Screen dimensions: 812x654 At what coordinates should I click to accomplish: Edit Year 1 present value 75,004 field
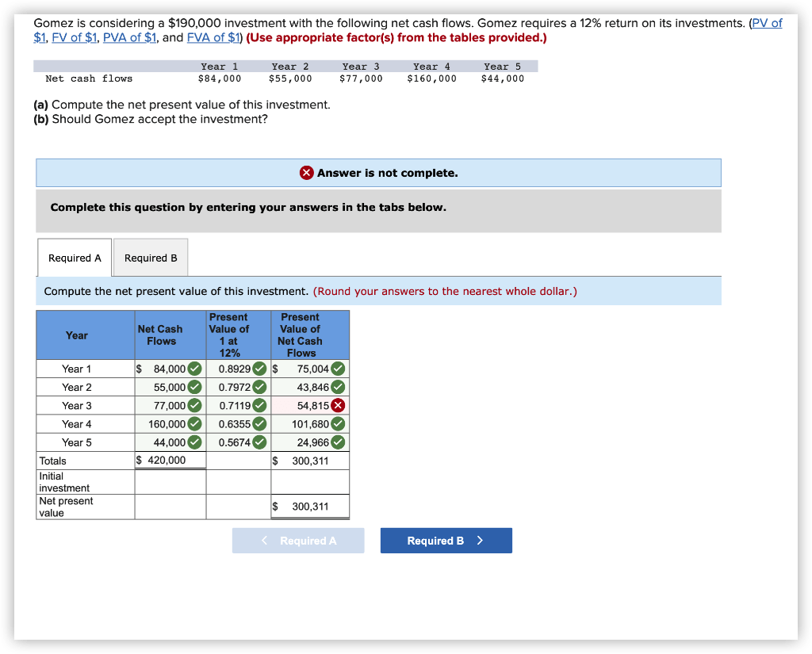coord(310,369)
